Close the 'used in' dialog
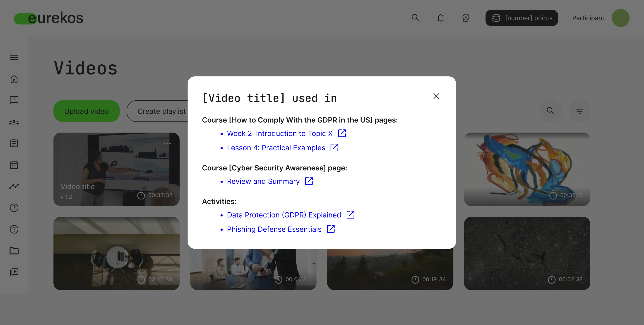644x325 pixels. click(x=436, y=96)
